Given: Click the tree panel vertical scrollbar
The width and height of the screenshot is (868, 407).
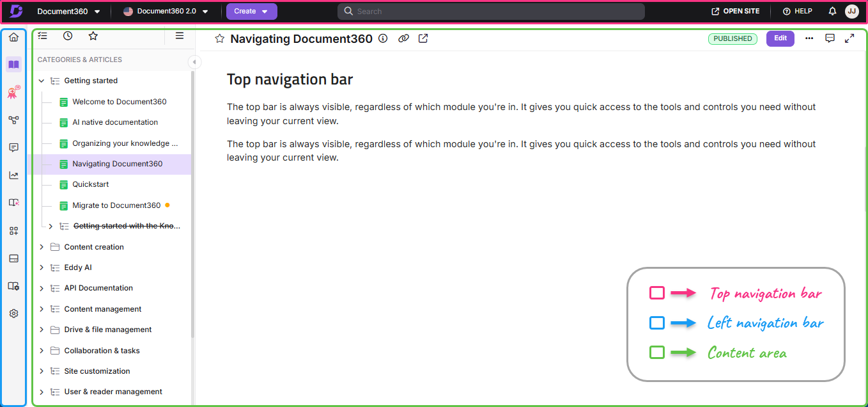Looking at the screenshot, I should click(192, 205).
